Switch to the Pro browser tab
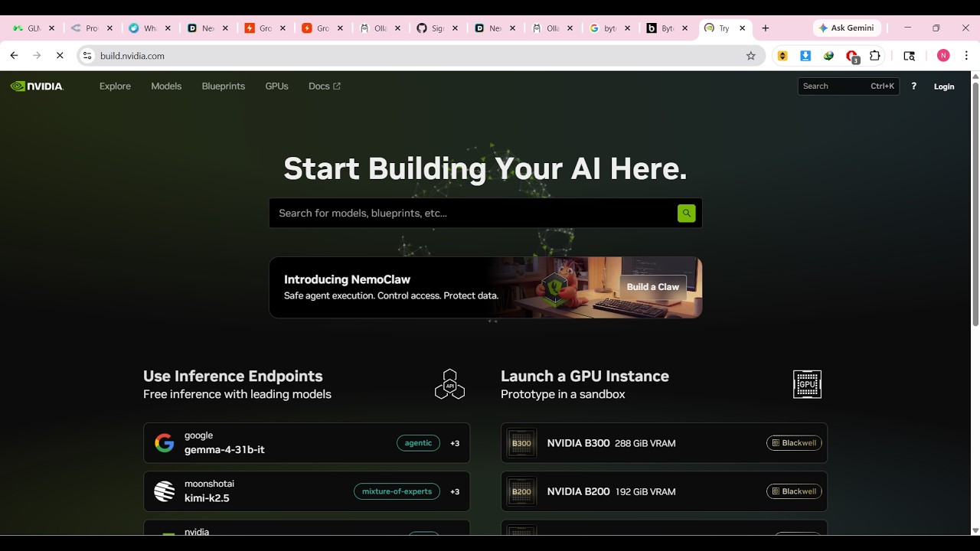This screenshot has height=551, width=980. (x=92, y=28)
